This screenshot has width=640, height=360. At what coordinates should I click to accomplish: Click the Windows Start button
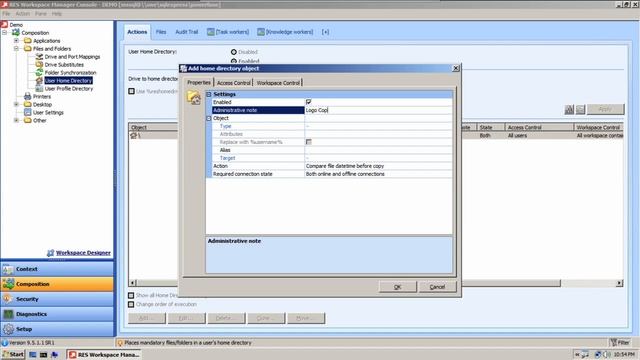point(13,355)
